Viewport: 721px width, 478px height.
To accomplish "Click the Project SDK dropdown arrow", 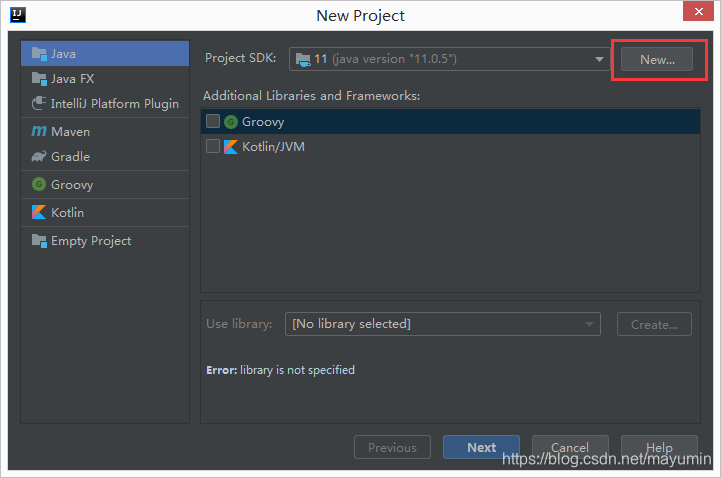I will coord(599,59).
